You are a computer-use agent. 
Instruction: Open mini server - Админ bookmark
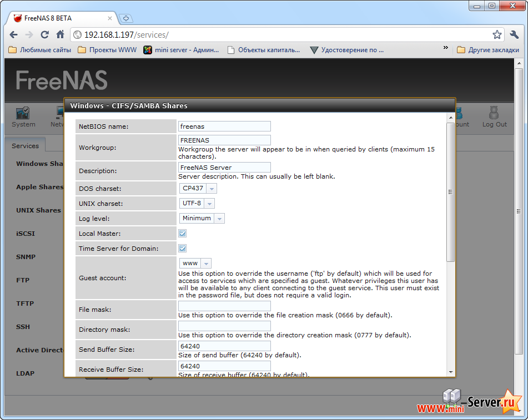pyautogui.click(x=181, y=50)
